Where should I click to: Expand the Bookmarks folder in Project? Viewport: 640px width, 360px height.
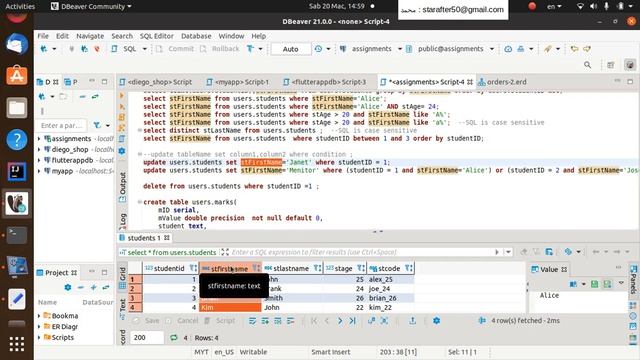[39, 316]
